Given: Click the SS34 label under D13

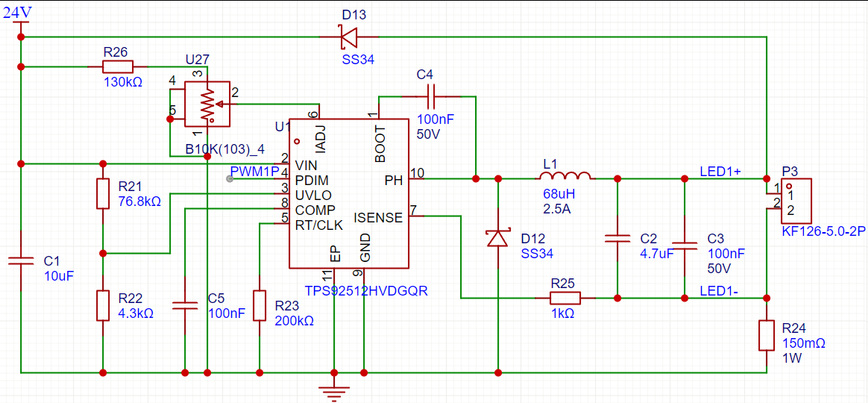Looking at the screenshot, I should click(358, 60).
